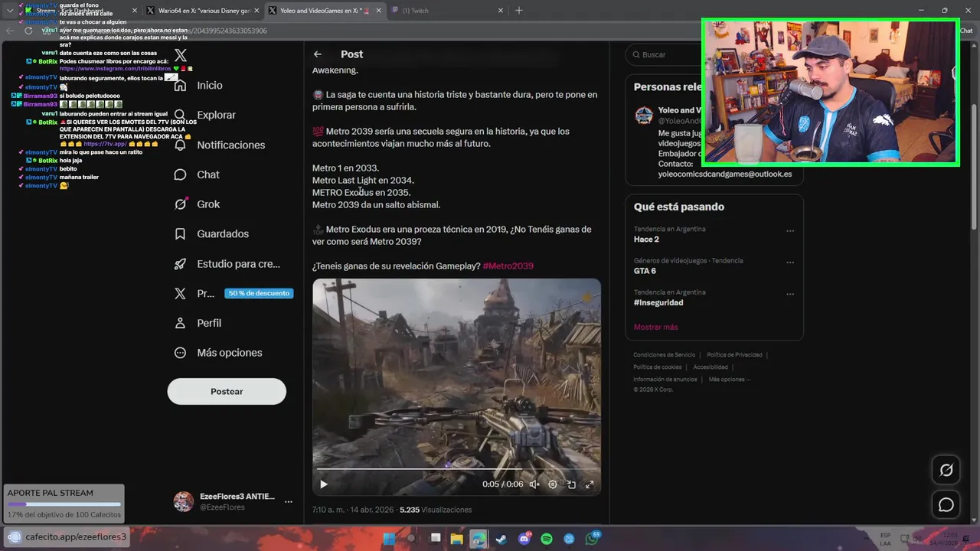Select the Yoleo and VideoGames tab
Image resolution: width=980 pixels, height=551 pixels.
pos(326,11)
